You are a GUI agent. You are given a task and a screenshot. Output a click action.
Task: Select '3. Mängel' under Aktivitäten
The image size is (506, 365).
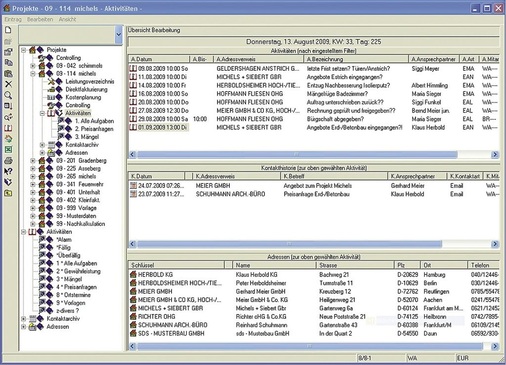click(87, 137)
